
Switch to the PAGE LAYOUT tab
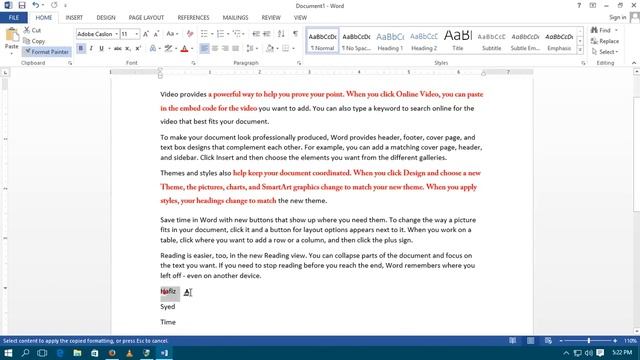point(146,18)
